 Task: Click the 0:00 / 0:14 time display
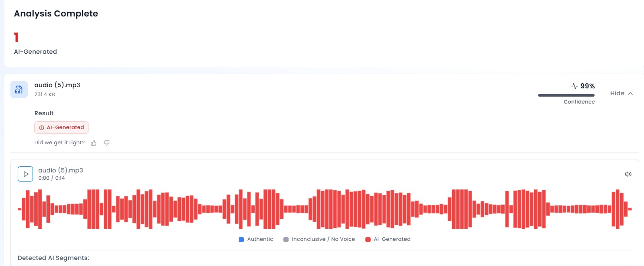[51, 178]
